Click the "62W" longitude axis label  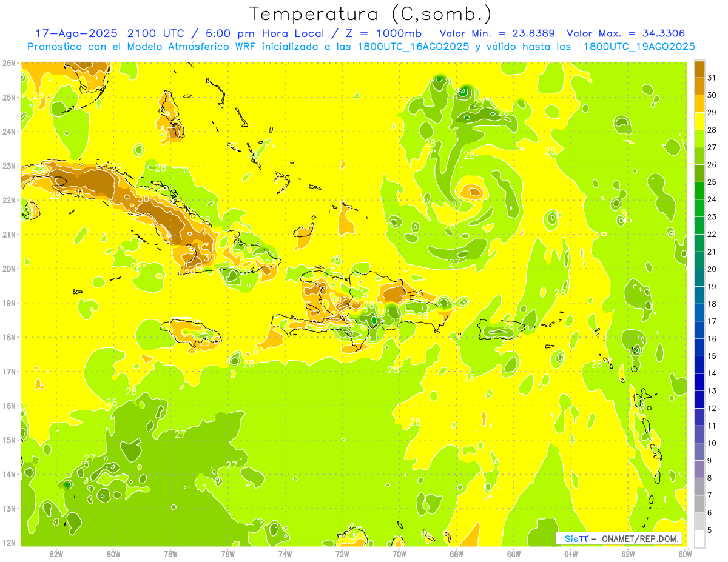click(628, 553)
